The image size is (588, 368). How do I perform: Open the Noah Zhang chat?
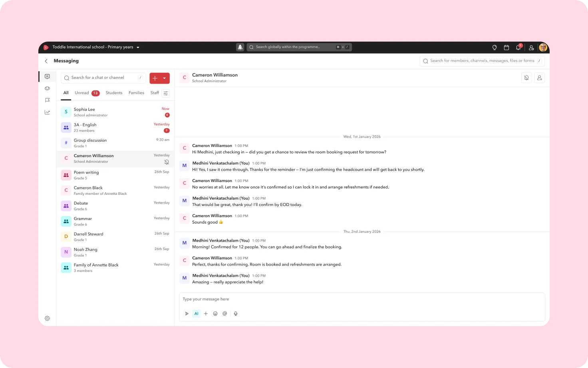point(115,252)
